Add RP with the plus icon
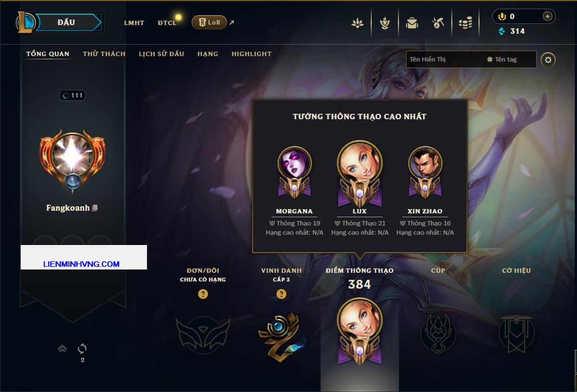The width and height of the screenshot is (577, 392). coord(547,16)
